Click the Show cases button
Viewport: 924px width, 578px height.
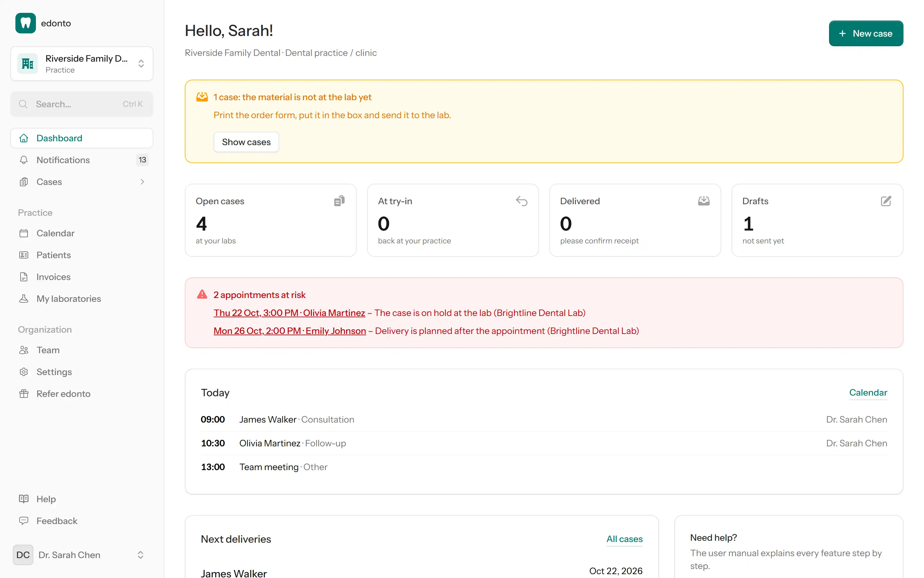[246, 142]
